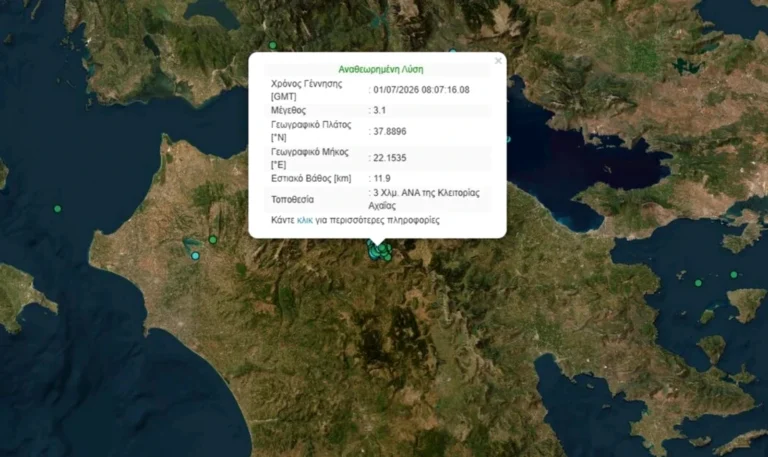This screenshot has width=768, height=457.
Task: Select green marker beside lake in western Peloponnese
Action: tap(213, 240)
